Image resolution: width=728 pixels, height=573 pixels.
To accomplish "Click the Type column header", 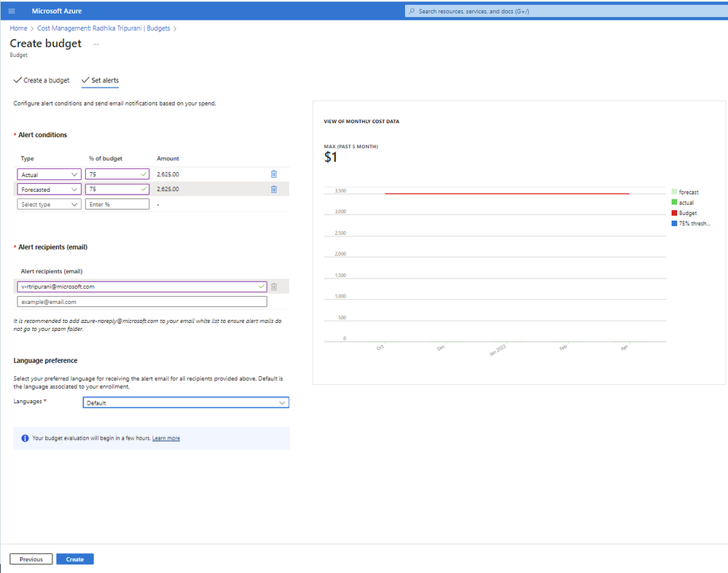I will pos(28,159).
